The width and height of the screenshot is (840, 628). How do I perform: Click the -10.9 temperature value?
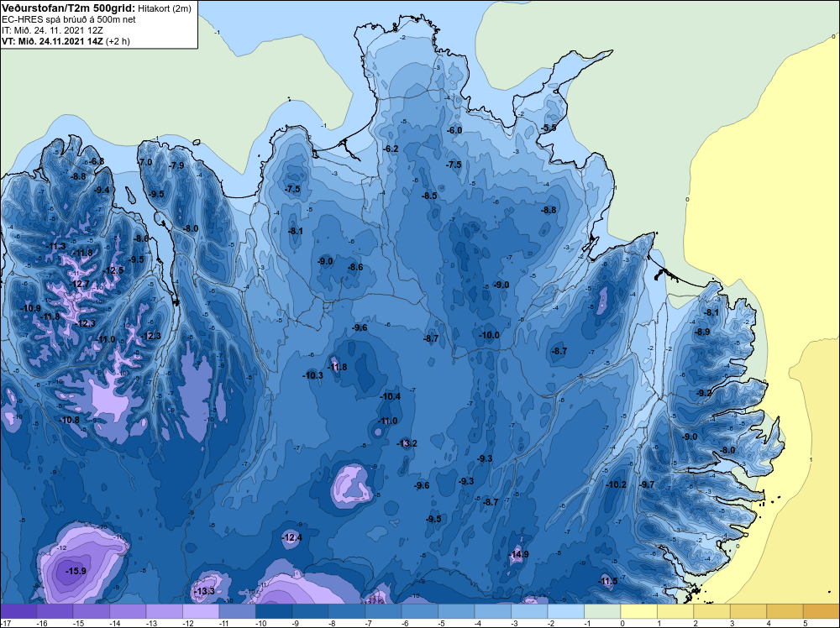pos(30,308)
